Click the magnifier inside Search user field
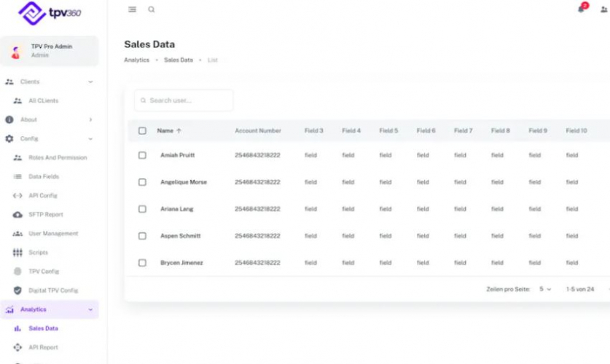610x364 pixels. point(143,100)
